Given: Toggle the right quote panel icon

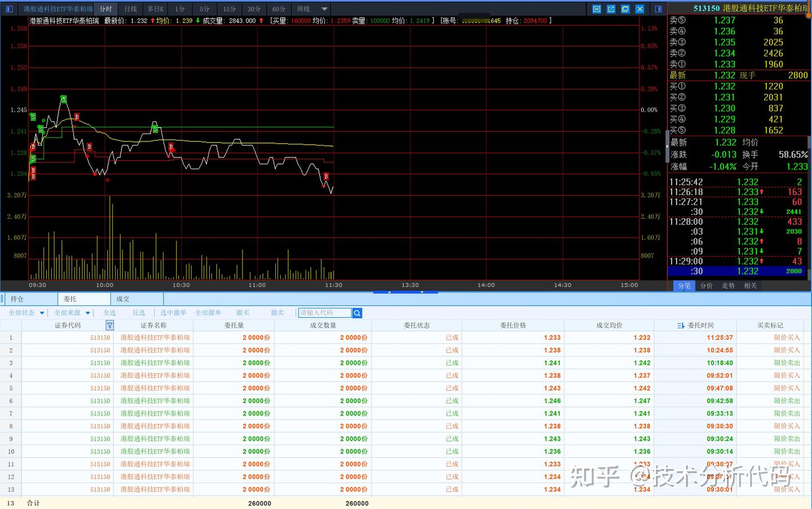Looking at the screenshot, I should click(x=658, y=9).
